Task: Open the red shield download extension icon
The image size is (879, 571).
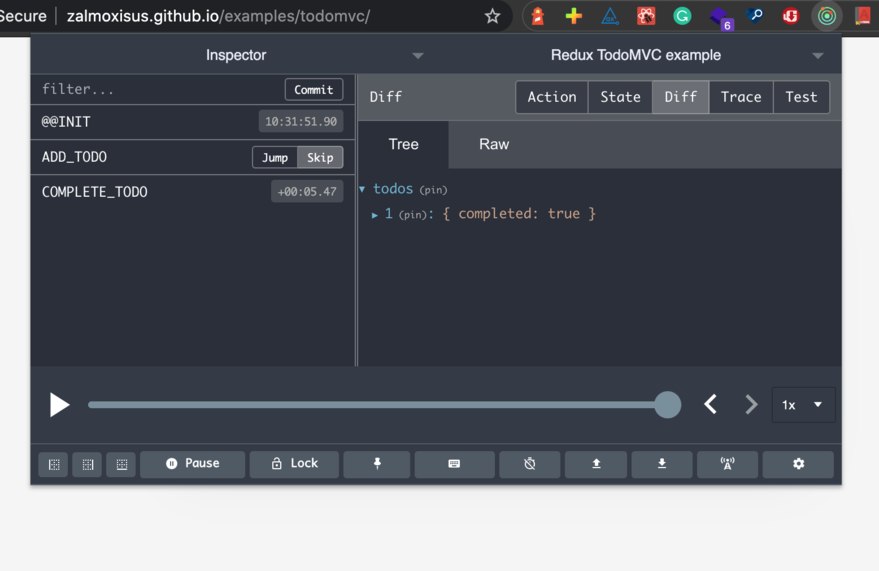Action: coord(790,16)
